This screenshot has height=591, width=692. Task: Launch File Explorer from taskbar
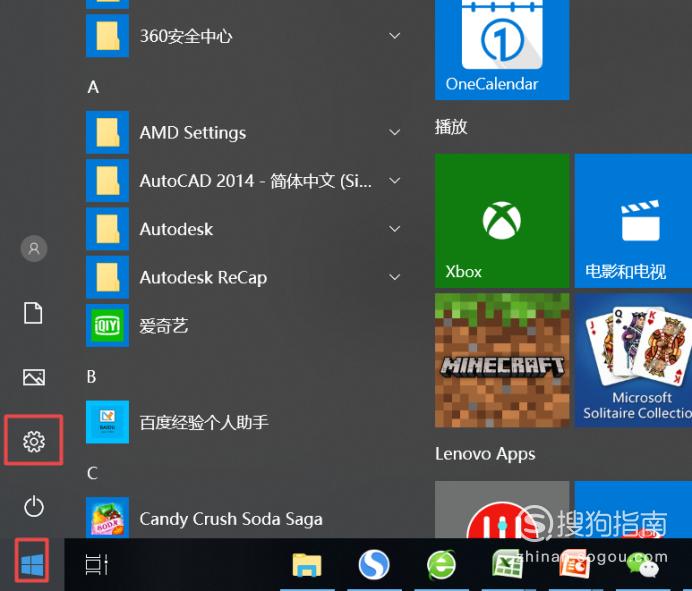click(307, 565)
